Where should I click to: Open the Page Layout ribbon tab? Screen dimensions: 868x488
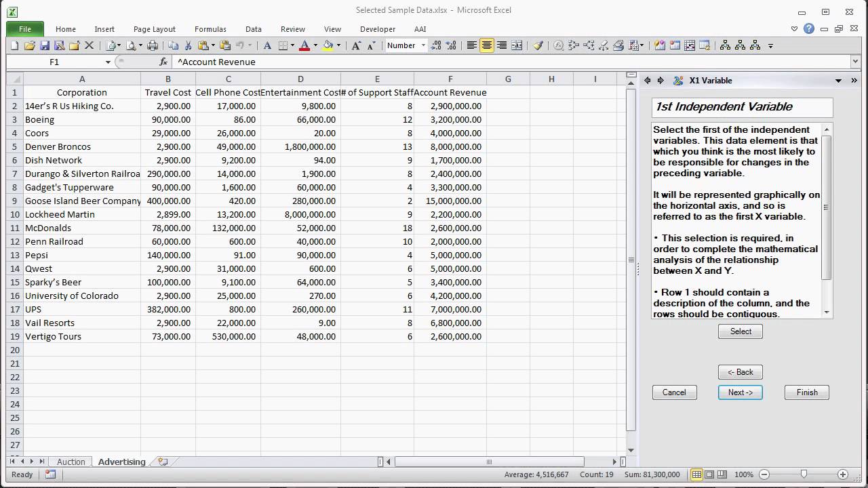click(155, 29)
